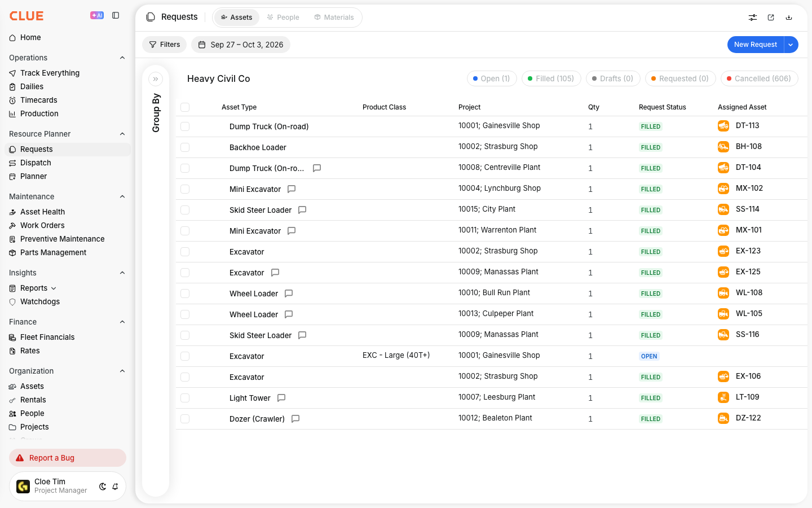Click project 10012; Bealeton Plant cell
Viewport: 812px width, 508px height.
tap(495, 418)
